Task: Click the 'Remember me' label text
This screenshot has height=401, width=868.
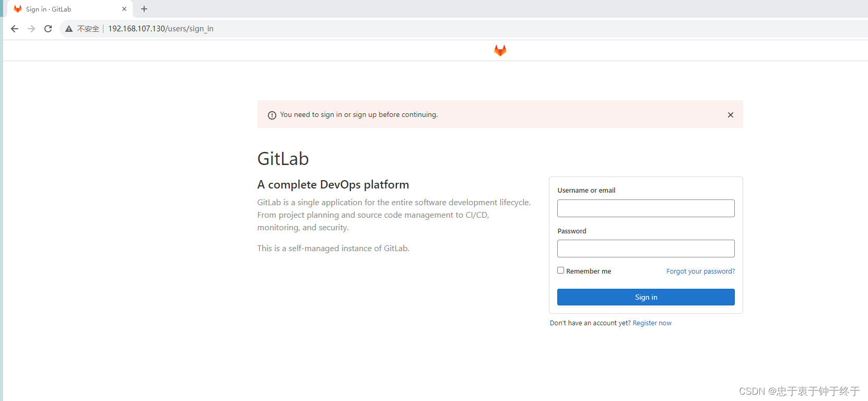Action: 589,272
